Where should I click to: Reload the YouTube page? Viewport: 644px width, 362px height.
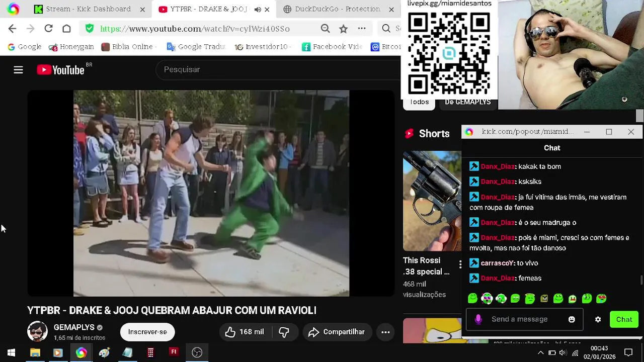pyautogui.click(x=48, y=29)
